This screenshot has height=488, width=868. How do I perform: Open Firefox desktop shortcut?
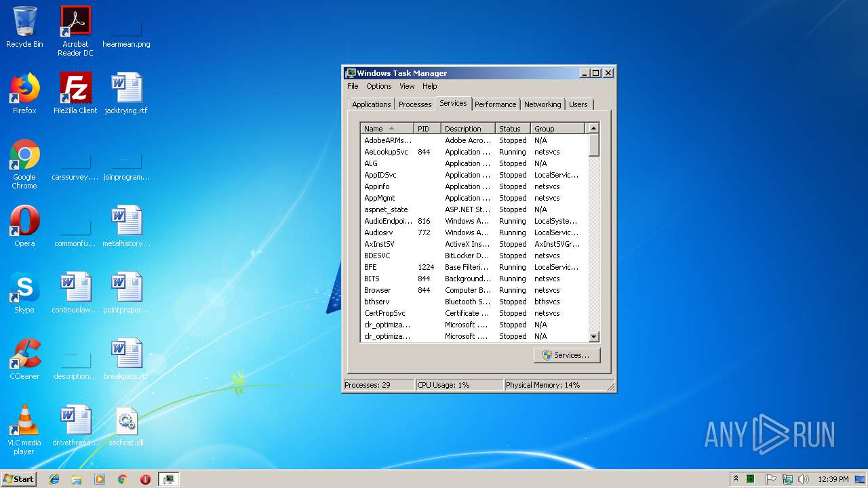(24, 94)
